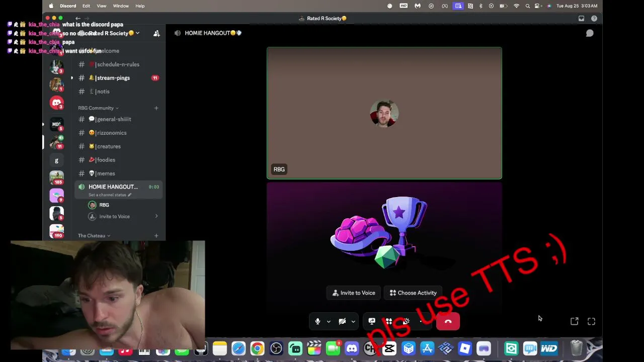The width and height of the screenshot is (644, 362).
Task: Open Wi-Fi status in the menu bar
Action: [516, 6]
